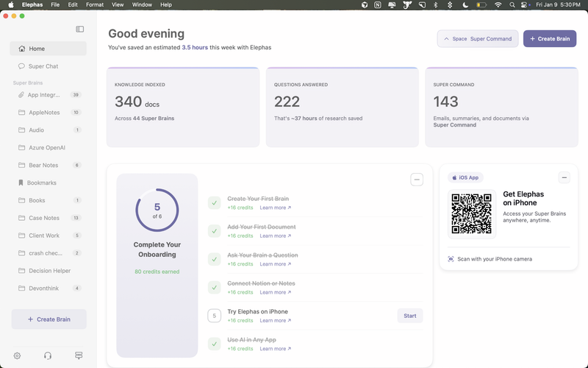588x368 pixels.
Task: Select the crash chec... brain
Action: click(48, 253)
